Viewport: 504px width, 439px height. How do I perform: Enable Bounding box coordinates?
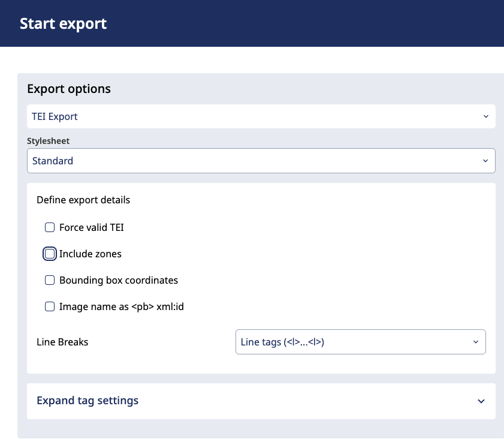point(50,280)
